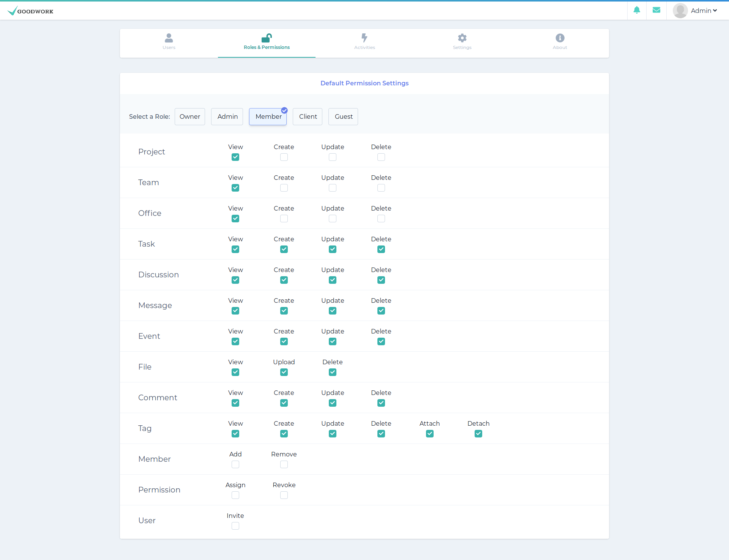Uncheck Task Delete permission
The image size is (729, 560).
point(381,249)
